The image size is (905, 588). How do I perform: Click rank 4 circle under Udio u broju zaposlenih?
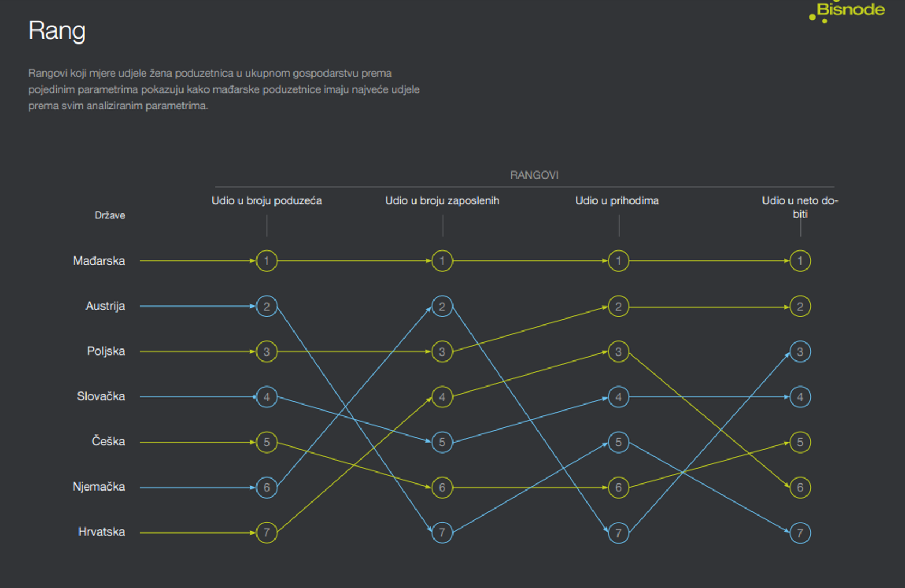coord(442,397)
